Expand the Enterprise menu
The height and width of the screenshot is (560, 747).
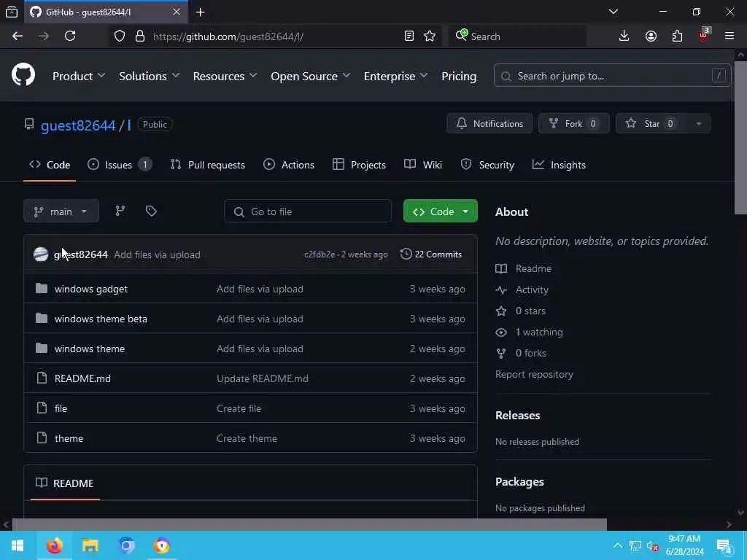click(x=395, y=76)
